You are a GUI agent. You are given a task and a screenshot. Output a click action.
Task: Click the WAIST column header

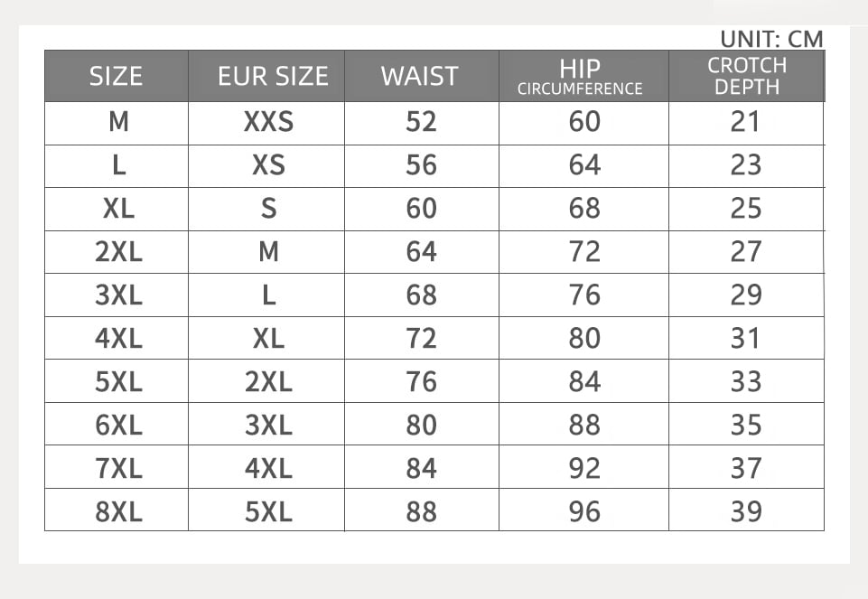pos(420,77)
